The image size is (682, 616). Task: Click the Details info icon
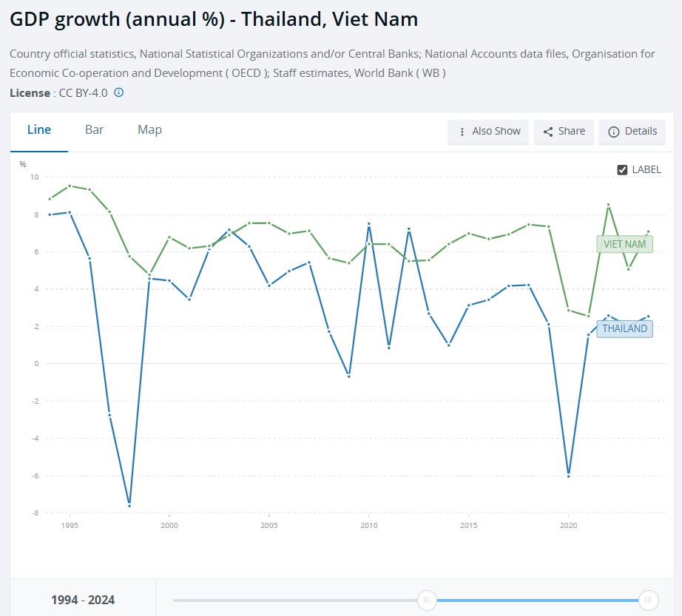(x=613, y=132)
